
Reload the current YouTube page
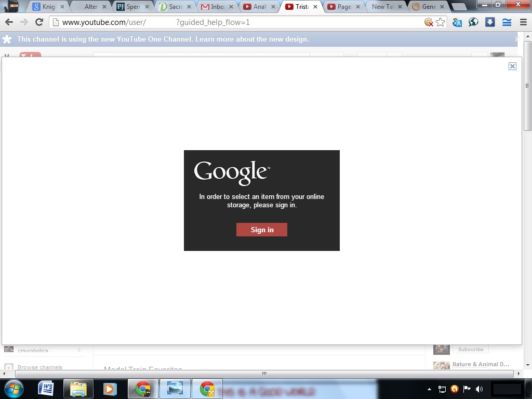tap(39, 22)
